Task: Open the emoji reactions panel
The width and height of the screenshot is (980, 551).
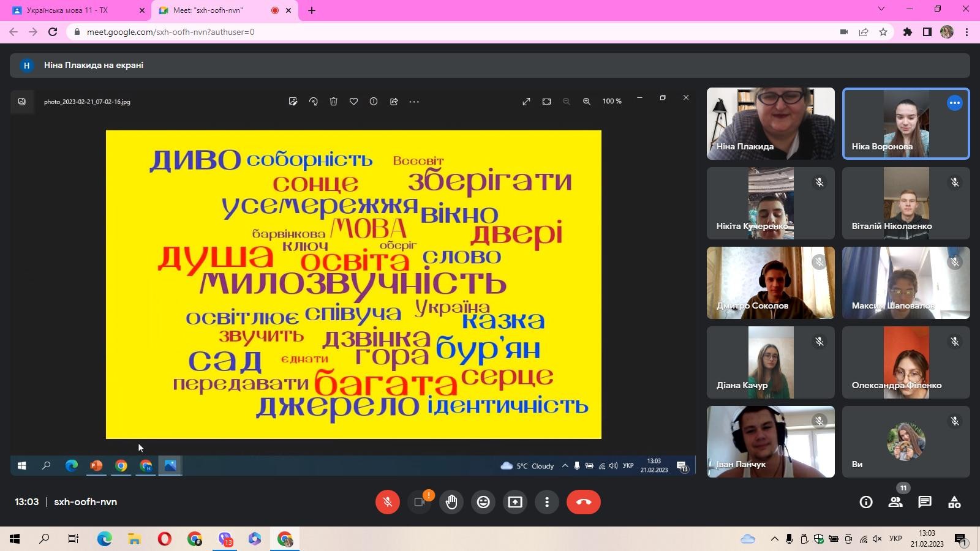Action: (x=483, y=502)
